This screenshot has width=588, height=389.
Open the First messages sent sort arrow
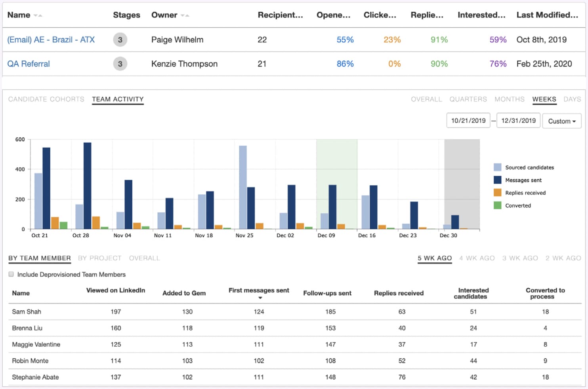tap(260, 298)
